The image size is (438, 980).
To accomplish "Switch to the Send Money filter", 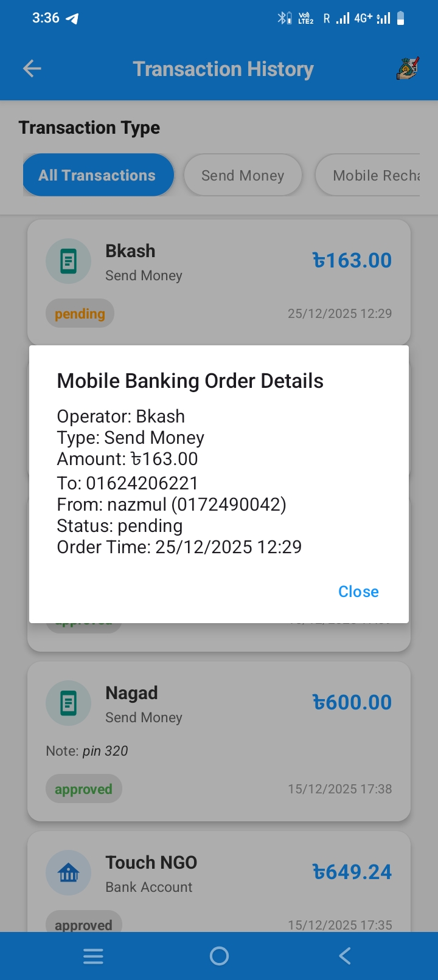I will tap(243, 176).
